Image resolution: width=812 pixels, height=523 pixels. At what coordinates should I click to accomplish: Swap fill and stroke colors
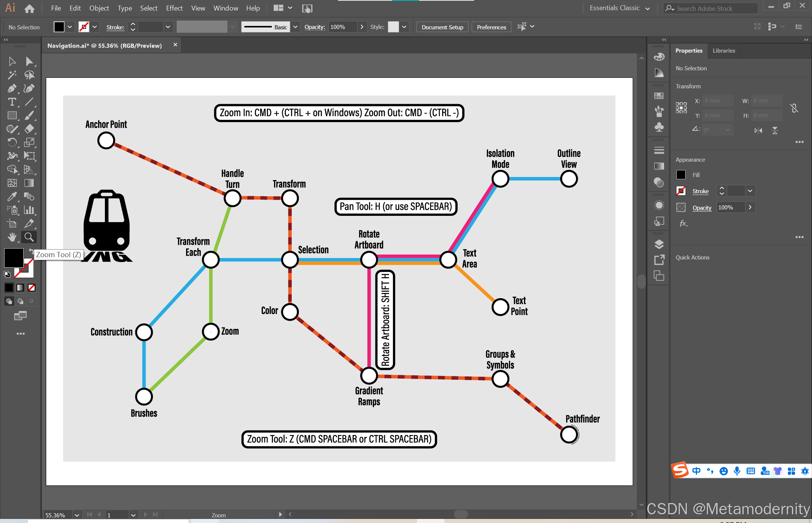pyautogui.click(x=31, y=251)
